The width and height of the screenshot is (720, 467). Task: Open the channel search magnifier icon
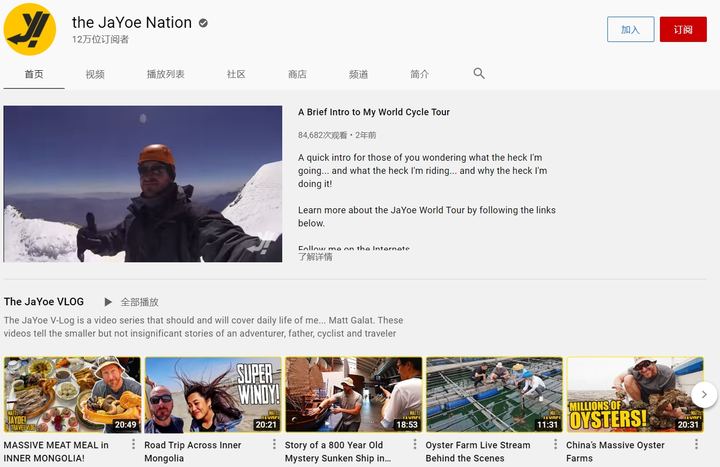[479, 73]
